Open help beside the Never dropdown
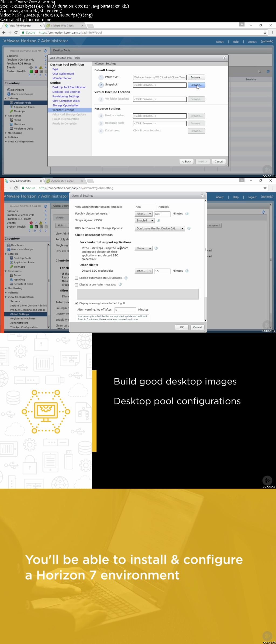The width and height of the screenshot is (276, 644). 156,248
